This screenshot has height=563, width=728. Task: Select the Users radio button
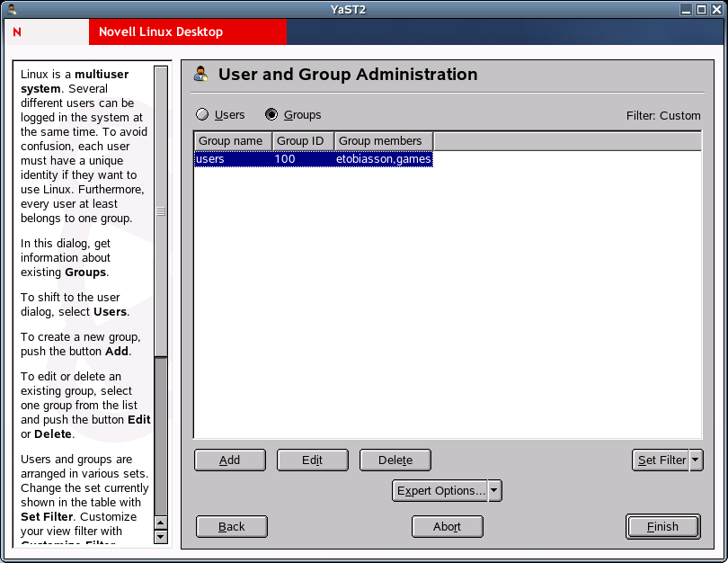202,114
